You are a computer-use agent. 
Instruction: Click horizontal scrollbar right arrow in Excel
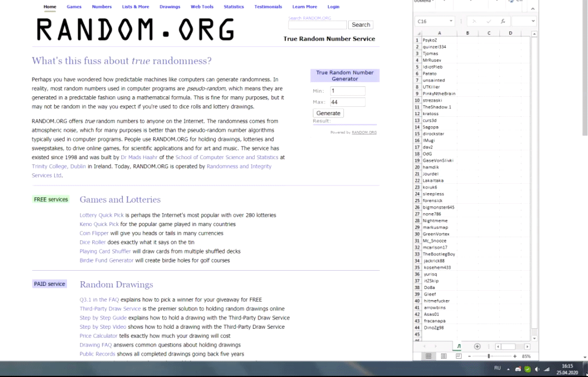(527, 346)
